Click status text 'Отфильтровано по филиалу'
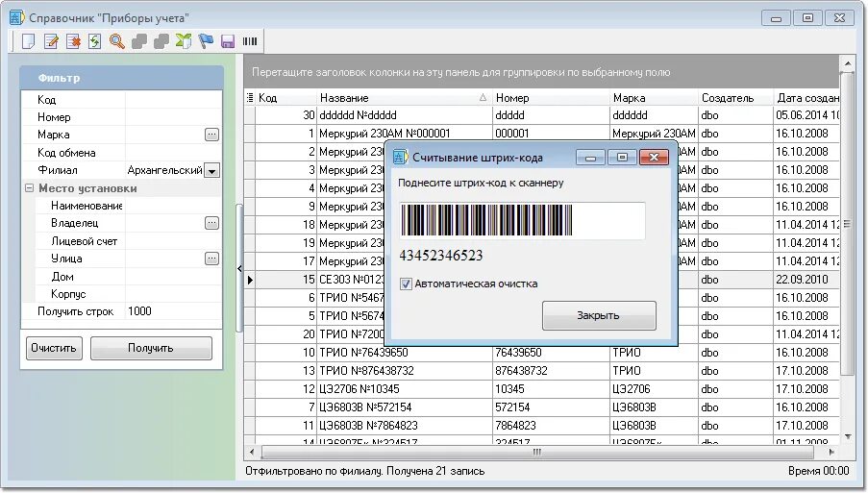This screenshot has width=868, height=493. tap(313, 472)
